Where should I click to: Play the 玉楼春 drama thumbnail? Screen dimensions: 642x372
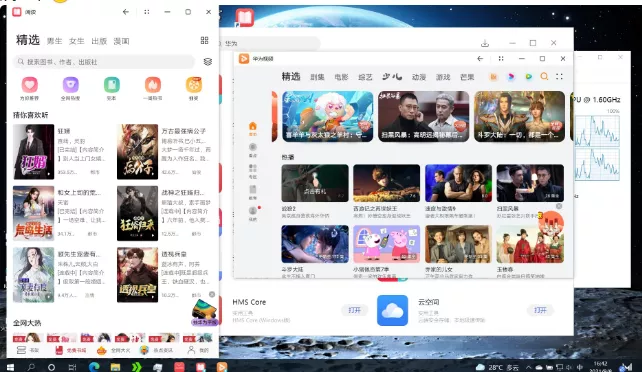pyautogui.click(x=530, y=244)
